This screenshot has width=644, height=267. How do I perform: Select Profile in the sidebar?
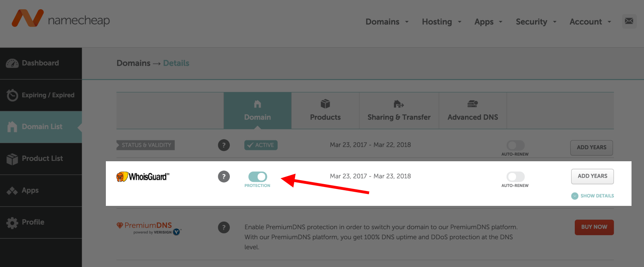click(41, 222)
